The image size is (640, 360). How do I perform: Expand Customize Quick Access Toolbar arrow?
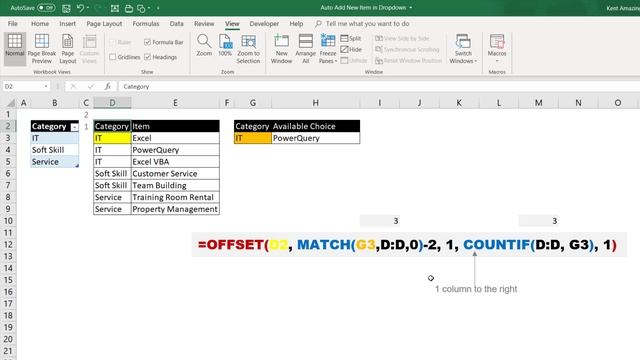158,8
